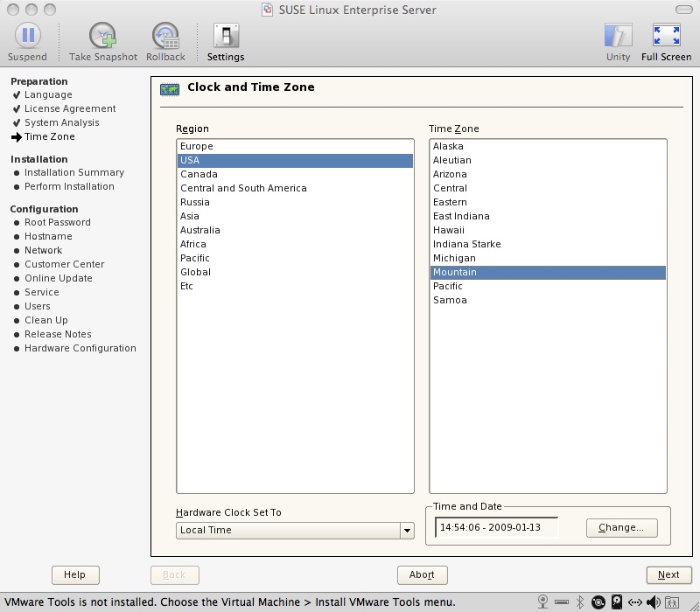This screenshot has height=612, width=700.
Task: Select Pacific in Region list
Action: point(295,258)
